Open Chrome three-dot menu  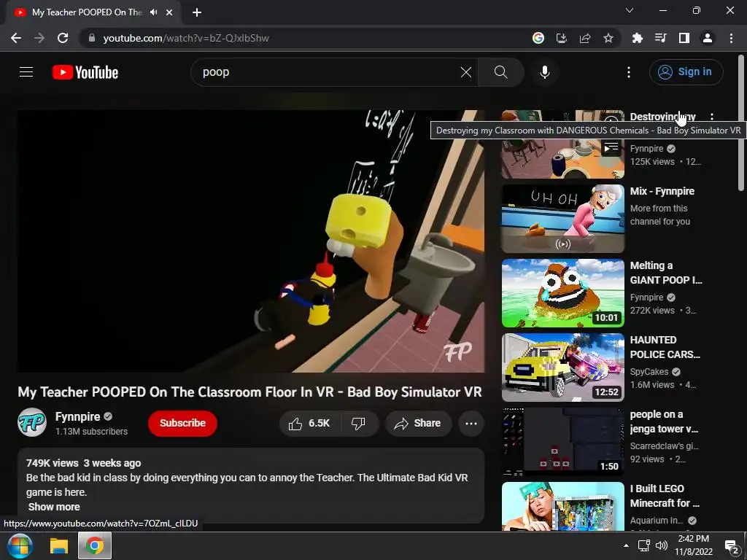[x=731, y=38]
